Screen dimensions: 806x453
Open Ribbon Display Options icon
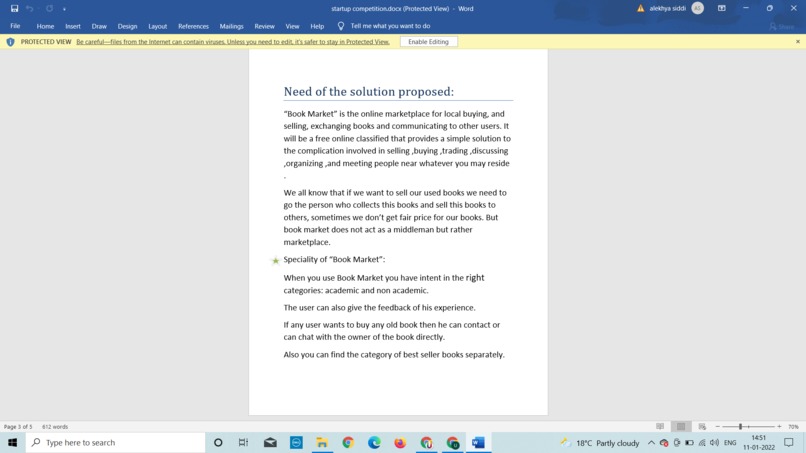click(722, 8)
